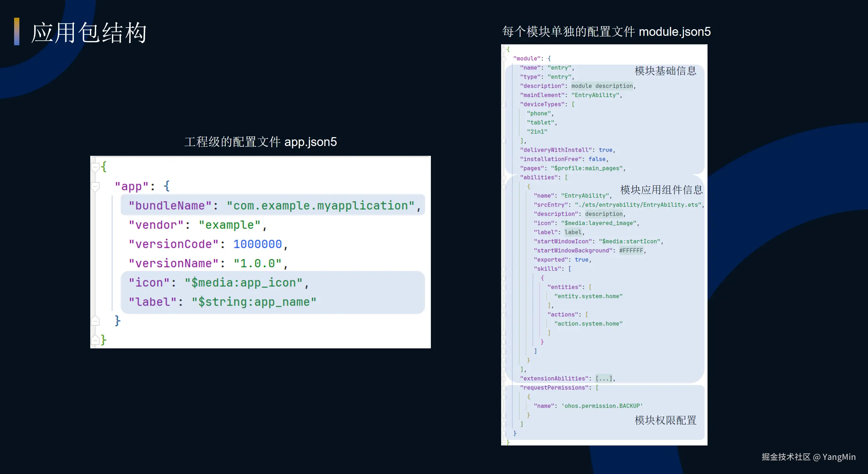
Task: Collapse the "skills" array fold marker
Action: click(504, 269)
